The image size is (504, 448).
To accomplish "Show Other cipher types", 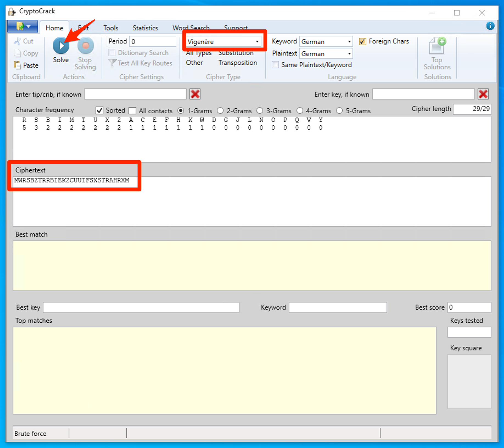I will tap(194, 63).
